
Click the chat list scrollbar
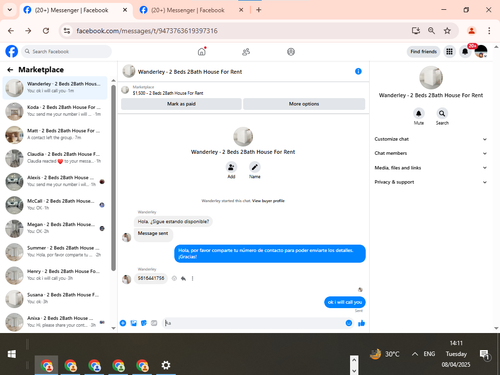tap(113, 178)
